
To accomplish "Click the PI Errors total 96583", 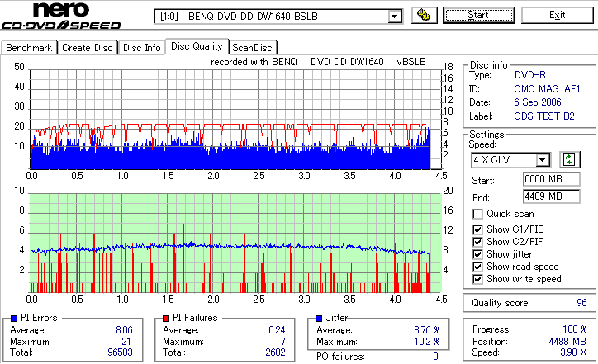I will click(120, 352).
